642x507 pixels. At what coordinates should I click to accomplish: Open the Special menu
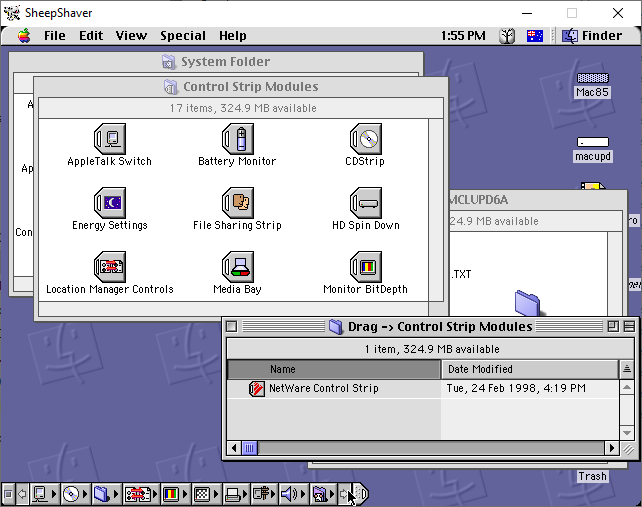click(183, 36)
